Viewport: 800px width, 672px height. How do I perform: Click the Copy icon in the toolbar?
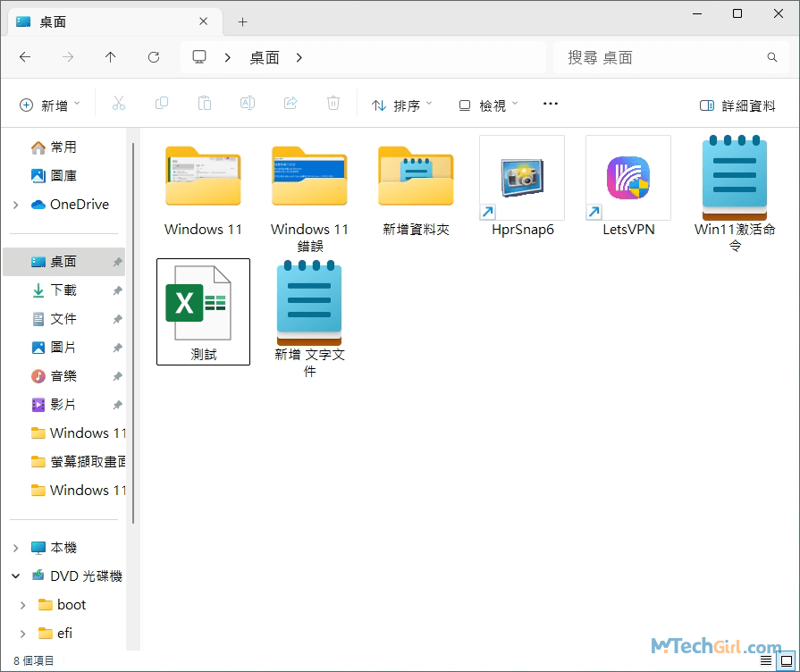tap(162, 103)
